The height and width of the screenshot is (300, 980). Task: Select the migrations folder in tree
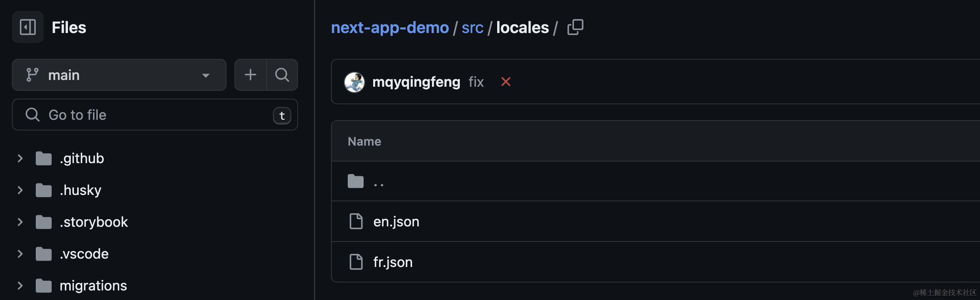pos(93,286)
